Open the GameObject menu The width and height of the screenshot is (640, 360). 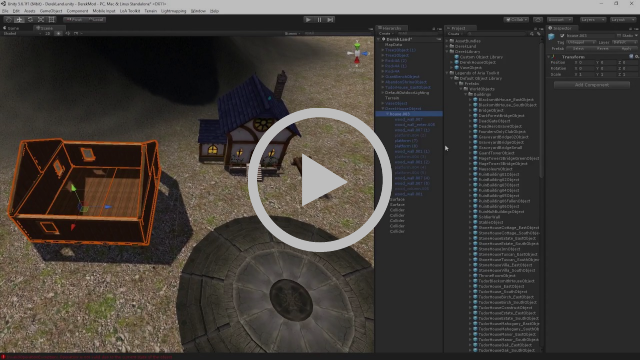[x=51, y=11]
